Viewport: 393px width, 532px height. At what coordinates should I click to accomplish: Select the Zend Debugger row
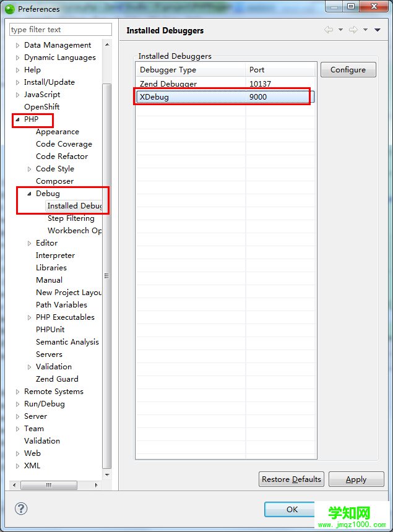pos(225,84)
